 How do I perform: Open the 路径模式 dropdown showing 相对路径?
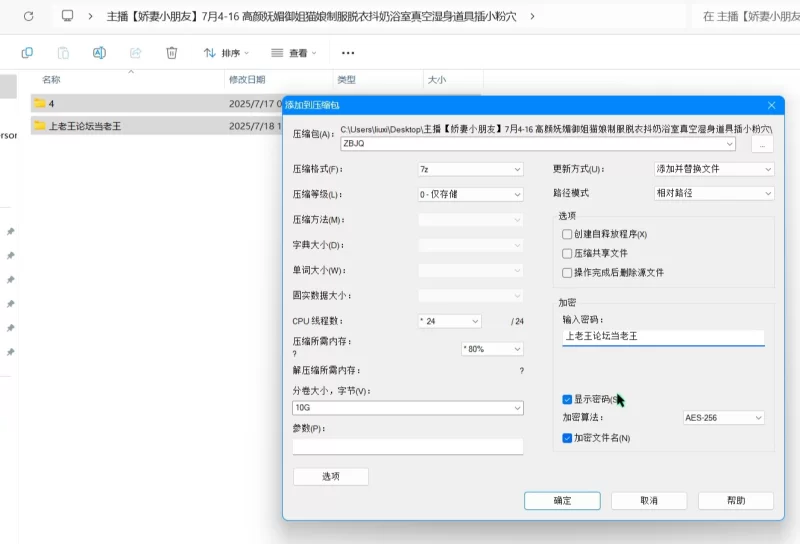pos(714,193)
